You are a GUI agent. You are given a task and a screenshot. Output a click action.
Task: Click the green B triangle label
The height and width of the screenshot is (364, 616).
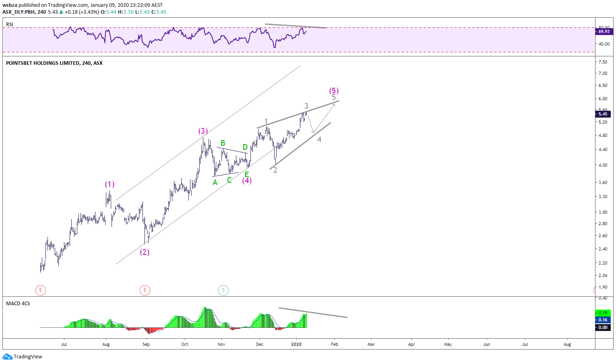click(x=223, y=143)
